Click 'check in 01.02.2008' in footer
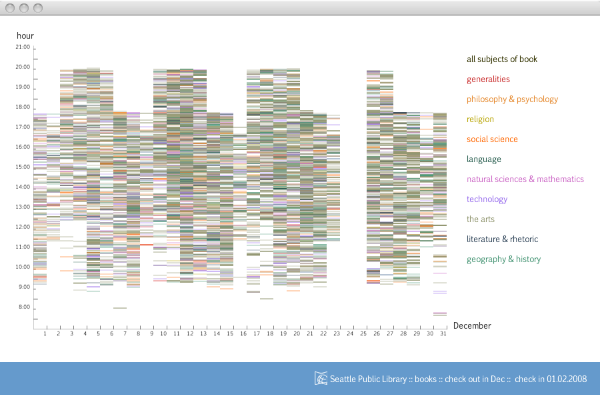The height and width of the screenshot is (395, 600). [550, 379]
